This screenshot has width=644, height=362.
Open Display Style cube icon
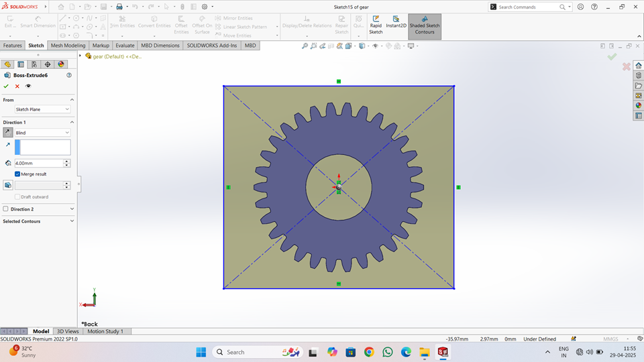coord(362,46)
